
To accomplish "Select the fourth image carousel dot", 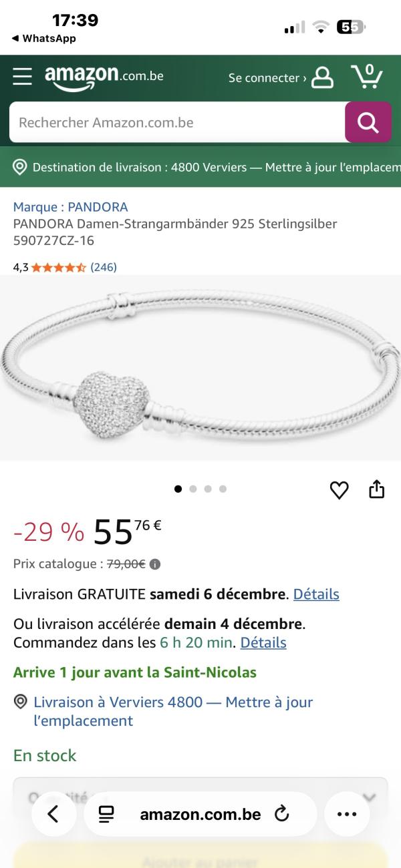I will pos(223,489).
